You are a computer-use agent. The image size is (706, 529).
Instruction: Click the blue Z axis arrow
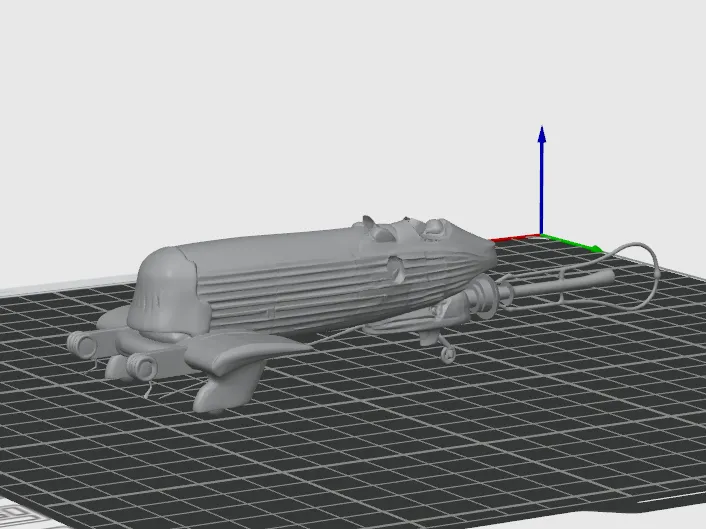pos(542,180)
